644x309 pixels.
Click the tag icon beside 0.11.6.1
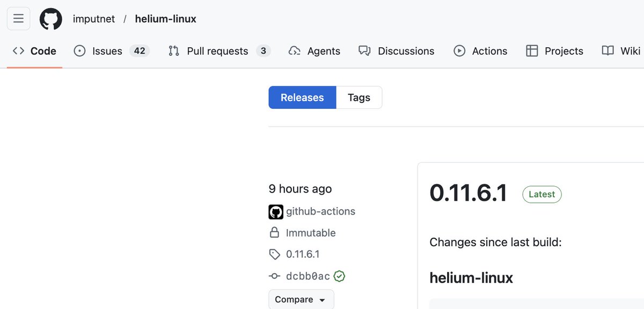click(x=274, y=254)
